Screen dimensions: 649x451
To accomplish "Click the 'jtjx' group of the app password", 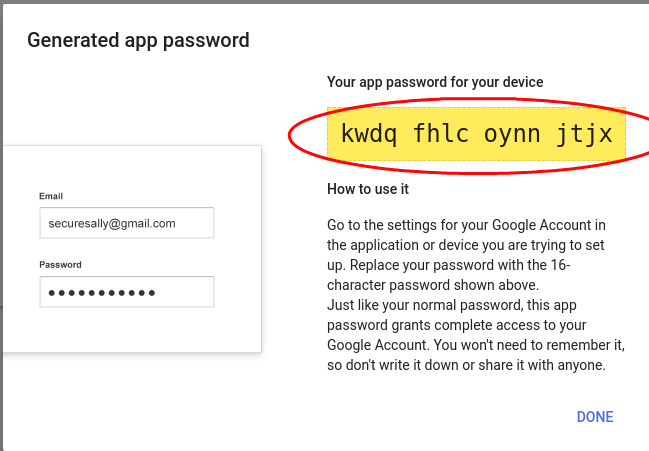I will [585, 134].
